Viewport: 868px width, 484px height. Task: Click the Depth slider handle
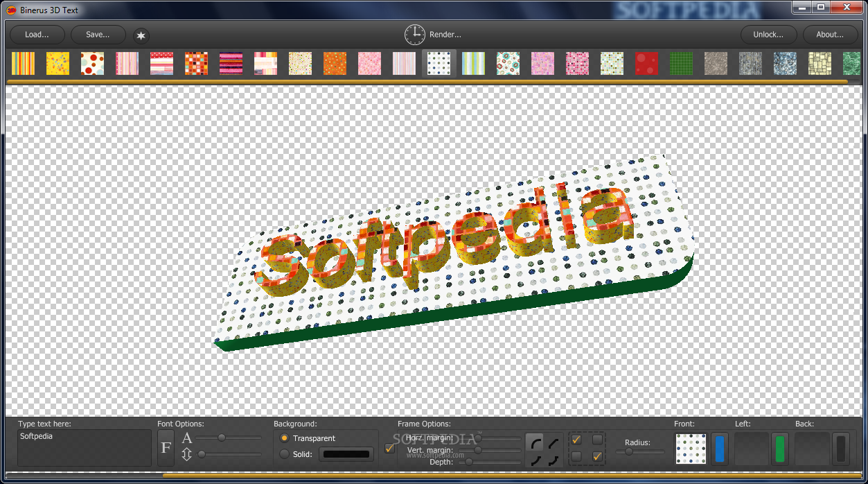469,462
